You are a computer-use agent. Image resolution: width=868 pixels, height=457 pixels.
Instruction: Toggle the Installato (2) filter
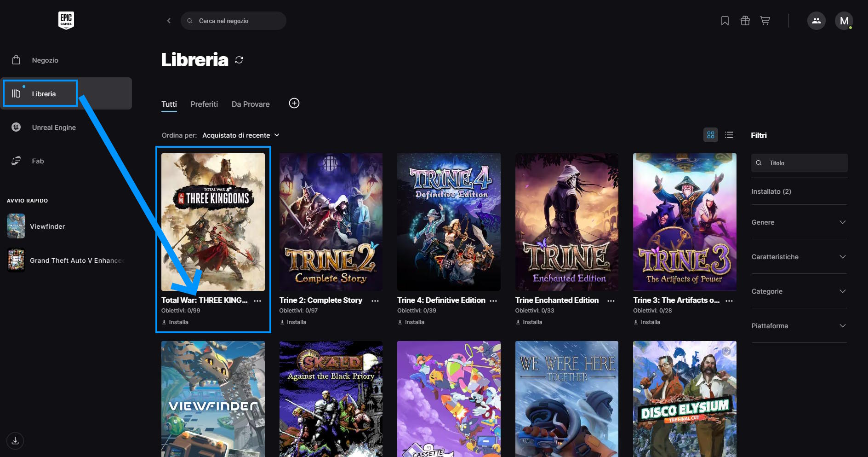pos(771,191)
